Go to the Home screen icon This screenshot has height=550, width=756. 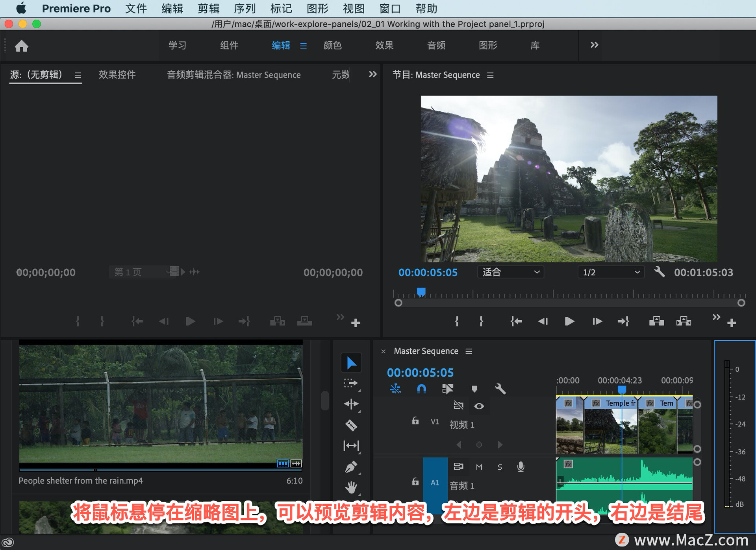coord(22,46)
